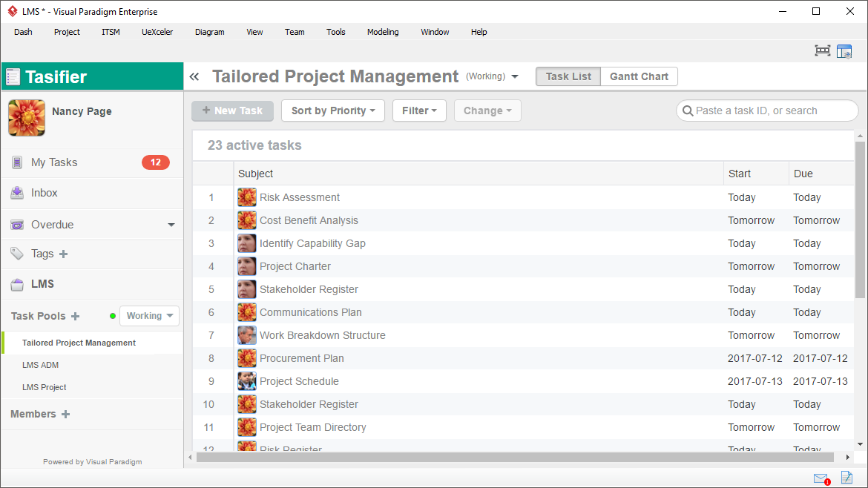Click the vertical scrollbar thumb
The width and height of the screenshot is (868, 488).
pyautogui.click(x=860, y=220)
